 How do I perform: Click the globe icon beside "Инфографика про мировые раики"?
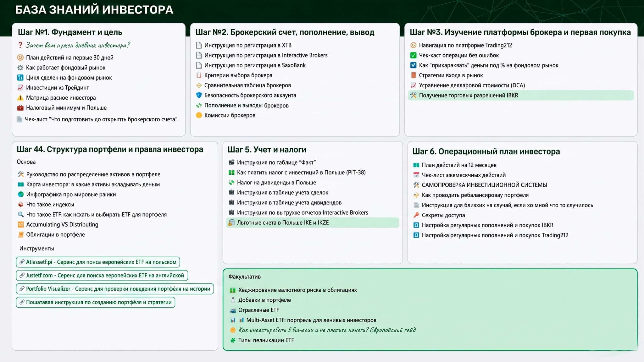[x=21, y=195]
